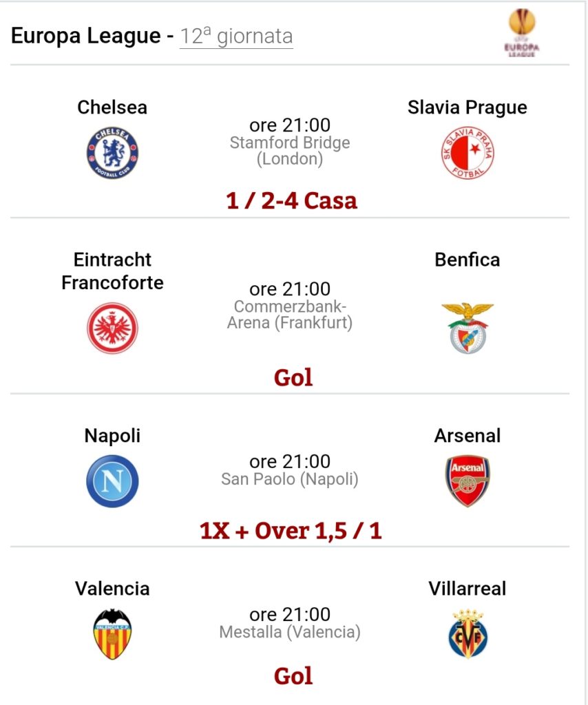Click the 1 / 2-4 Casa prediction
The width and height of the screenshot is (588, 705).
coord(291,200)
